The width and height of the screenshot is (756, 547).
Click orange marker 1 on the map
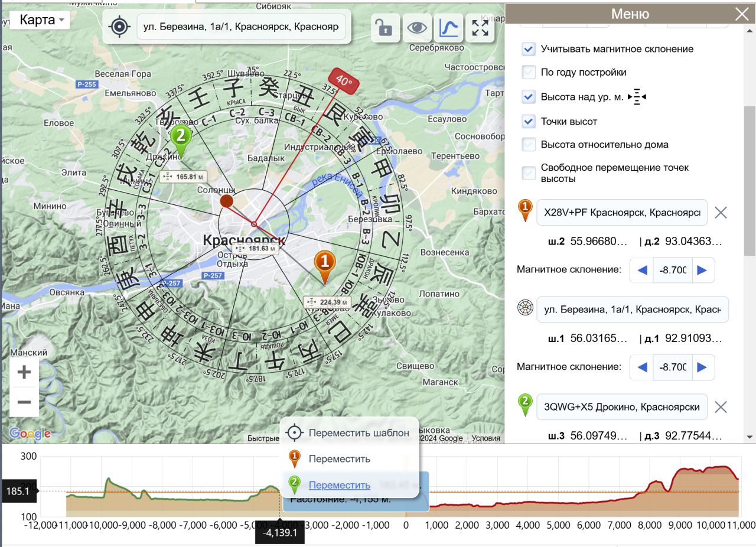click(x=324, y=263)
